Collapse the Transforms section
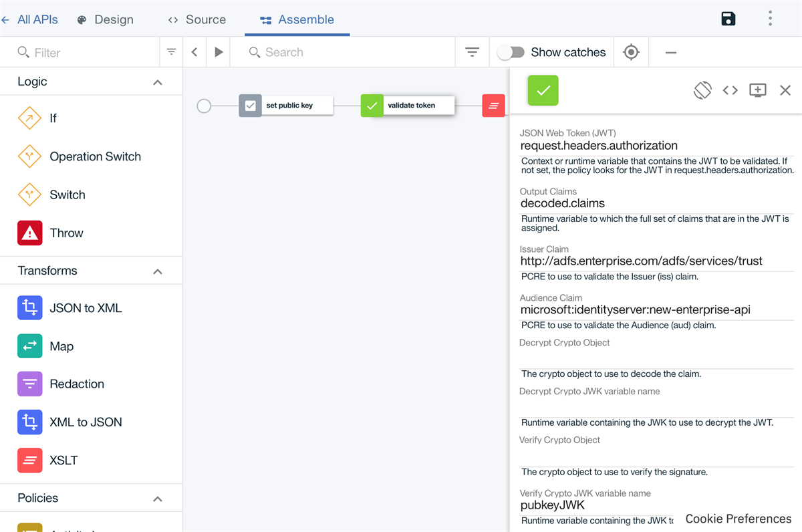Screen dimensions: 802x532 pyautogui.click(x=158, y=271)
